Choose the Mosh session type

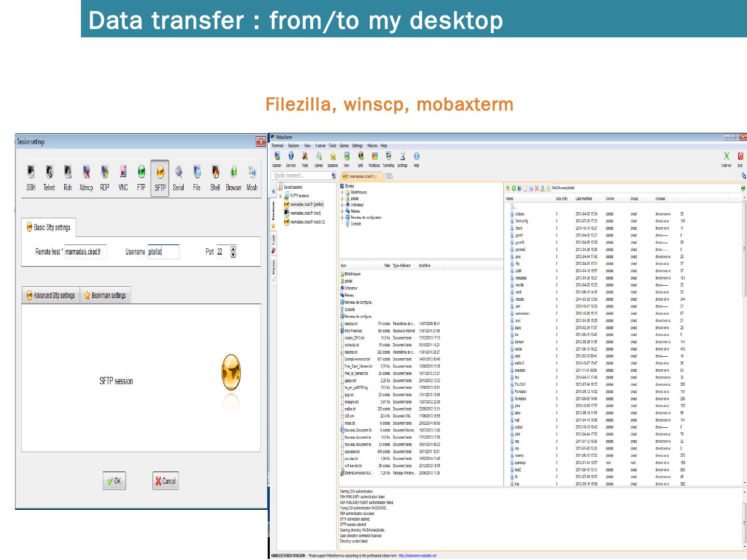coord(252,178)
